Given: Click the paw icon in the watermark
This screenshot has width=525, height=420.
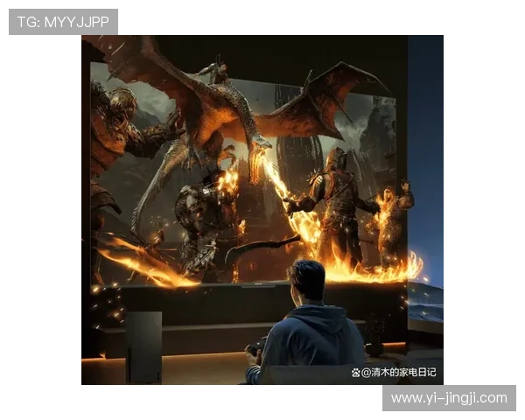Looking at the screenshot, I should pos(356,372).
